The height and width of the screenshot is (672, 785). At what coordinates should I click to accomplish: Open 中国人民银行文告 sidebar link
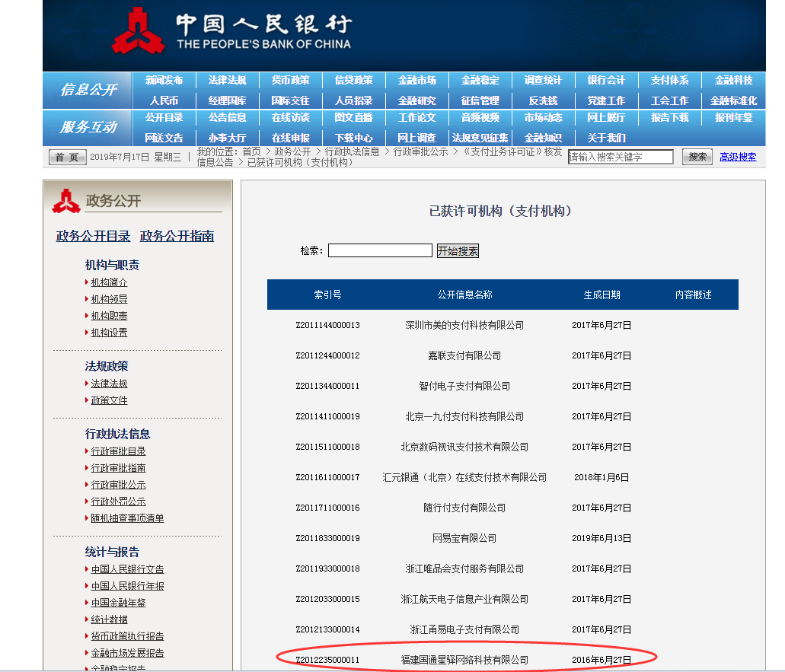(127, 569)
